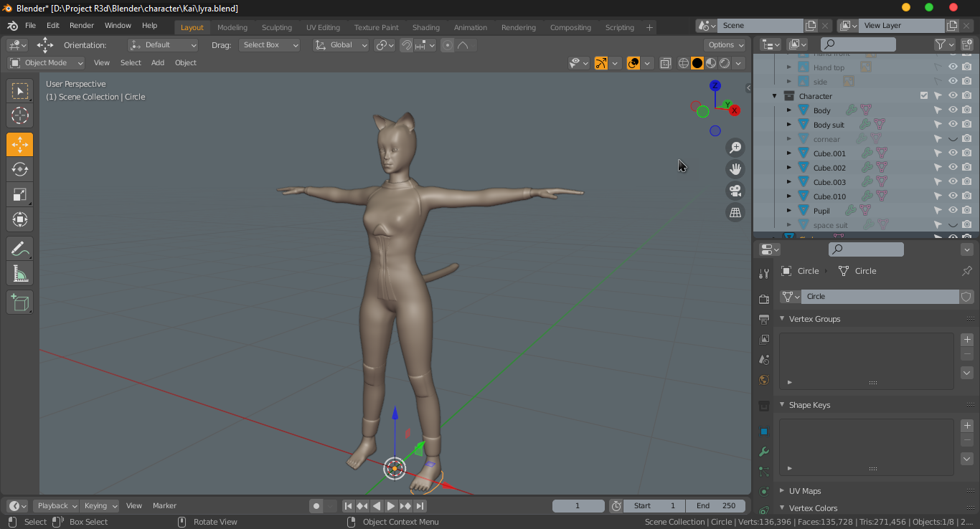Open the View Layer properties tab
The height and width of the screenshot is (529, 980).
click(x=764, y=339)
